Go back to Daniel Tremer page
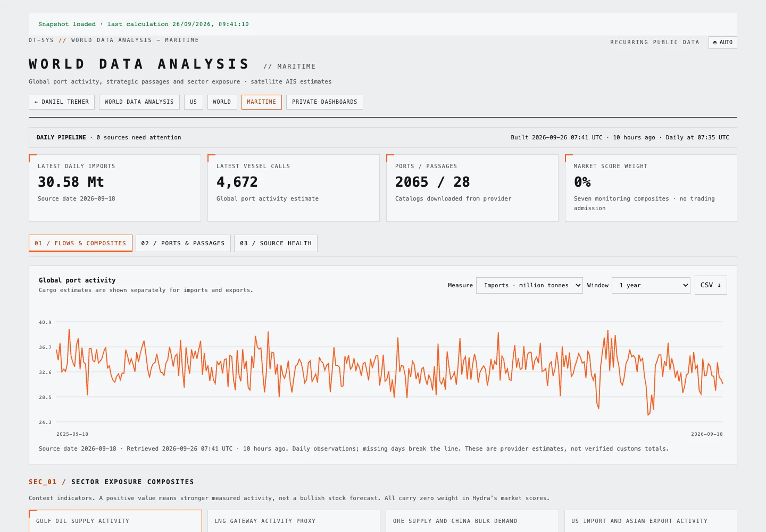Image resolution: width=766 pixels, height=532 pixels. pyautogui.click(x=62, y=102)
